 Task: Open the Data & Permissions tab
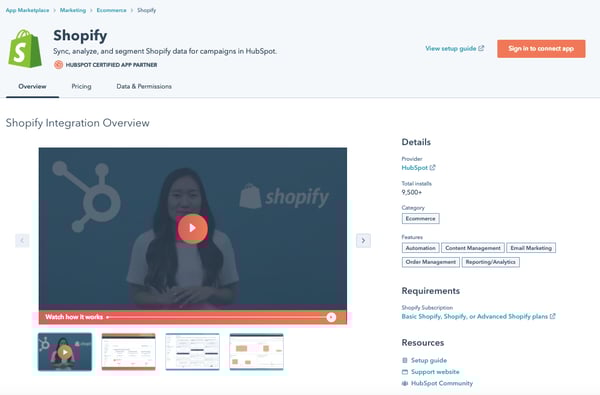(144, 87)
